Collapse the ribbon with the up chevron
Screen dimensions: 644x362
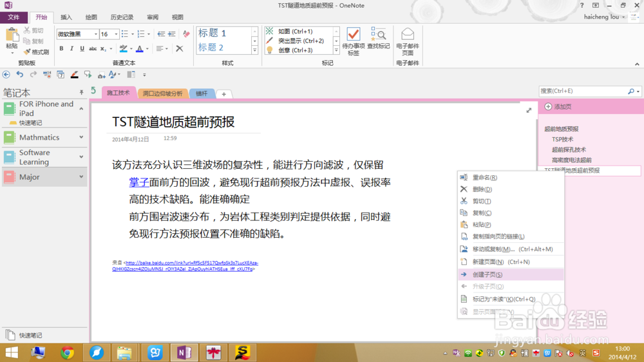coord(637,64)
